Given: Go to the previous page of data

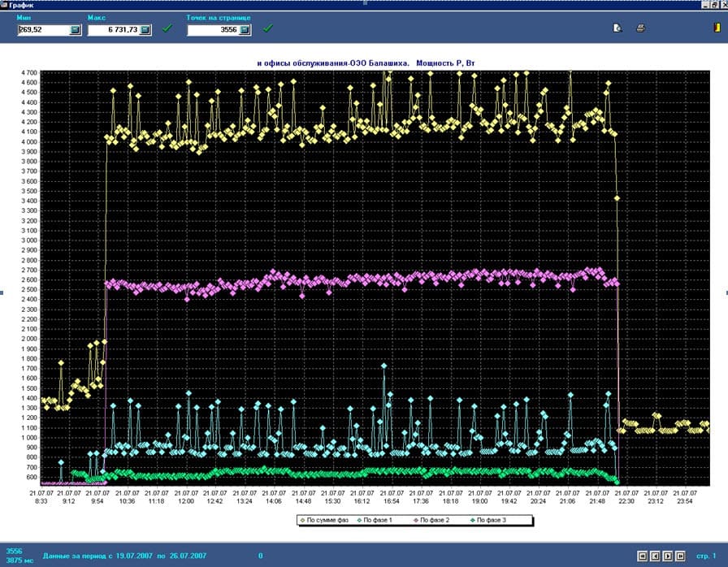Looking at the screenshot, I should 655,556.
